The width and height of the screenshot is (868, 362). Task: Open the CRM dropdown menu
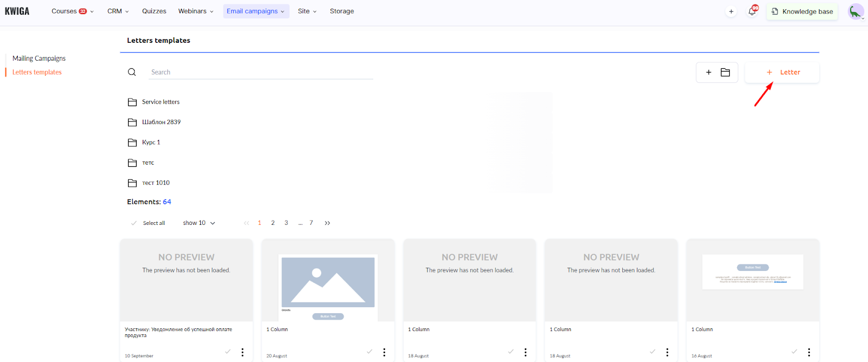[x=118, y=11]
